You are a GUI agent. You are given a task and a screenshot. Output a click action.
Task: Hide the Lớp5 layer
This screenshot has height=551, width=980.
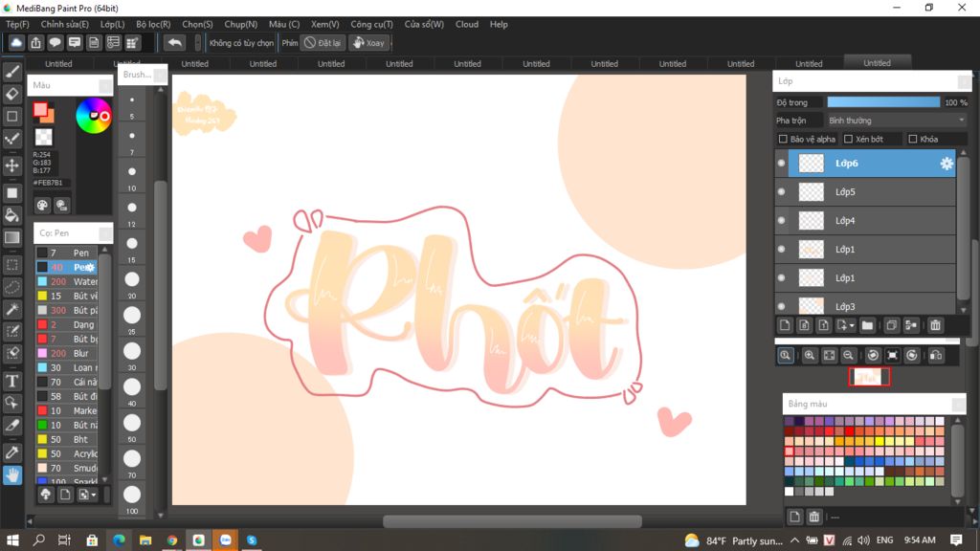click(x=781, y=191)
